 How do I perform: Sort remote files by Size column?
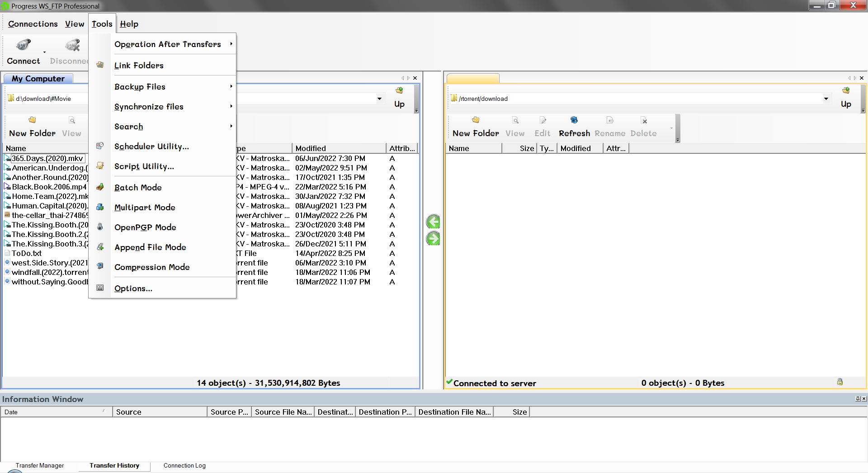click(x=519, y=148)
